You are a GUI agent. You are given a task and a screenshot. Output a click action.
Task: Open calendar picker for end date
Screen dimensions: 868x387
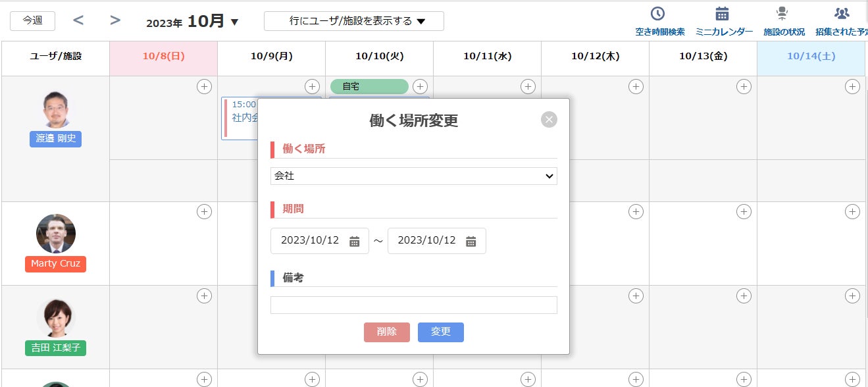pyautogui.click(x=471, y=241)
